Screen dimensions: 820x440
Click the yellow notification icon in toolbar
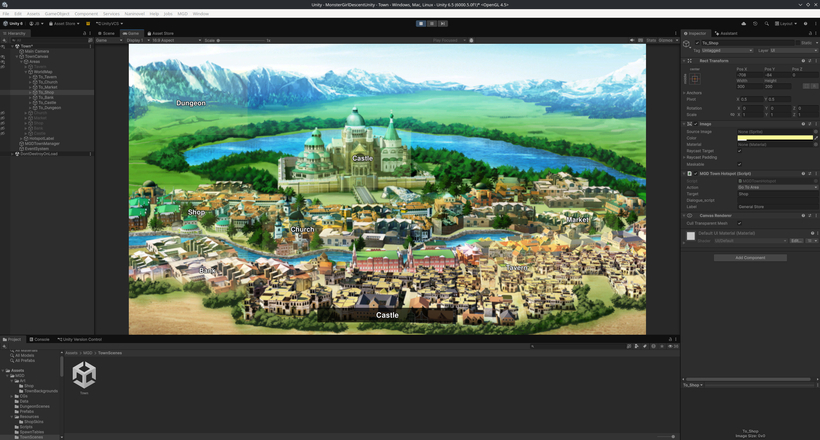pyautogui.click(x=88, y=24)
